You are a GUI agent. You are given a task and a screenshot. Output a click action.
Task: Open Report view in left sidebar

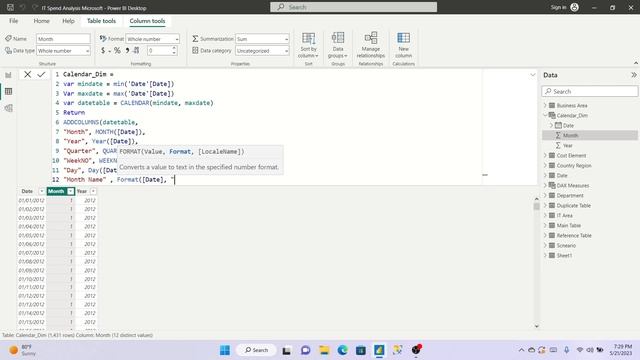8,75
